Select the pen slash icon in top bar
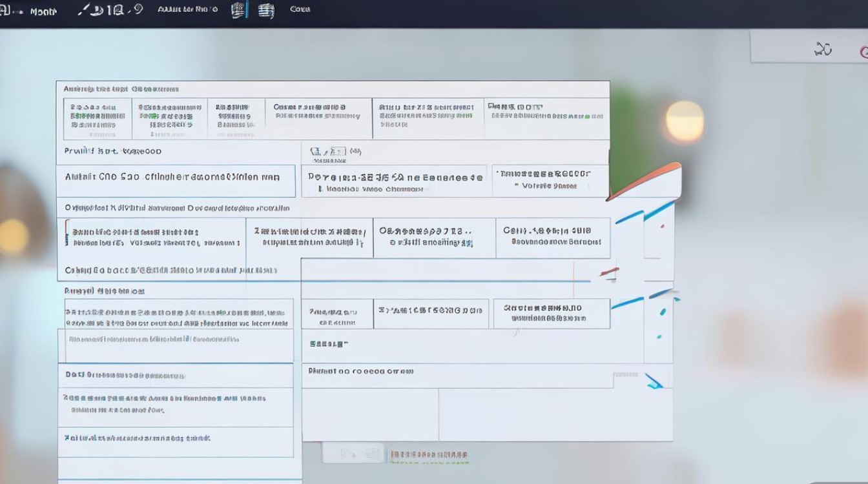868x484 pixels. coord(85,10)
